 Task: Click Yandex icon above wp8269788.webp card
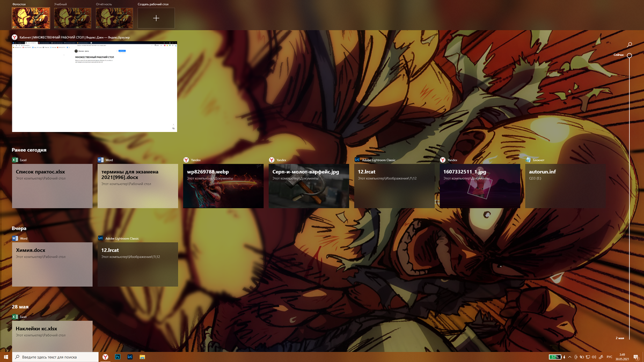186,160
